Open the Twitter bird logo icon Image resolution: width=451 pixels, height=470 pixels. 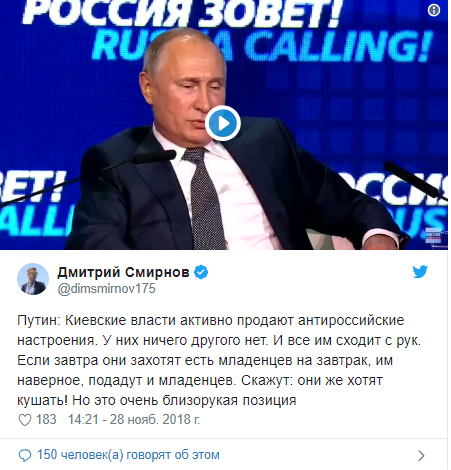[x=420, y=272]
